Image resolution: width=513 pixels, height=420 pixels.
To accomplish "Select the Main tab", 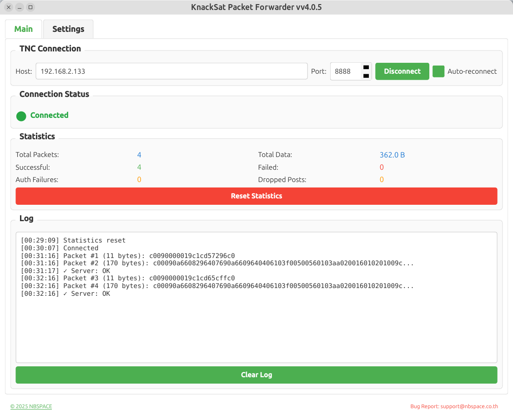I will point(24,29).
